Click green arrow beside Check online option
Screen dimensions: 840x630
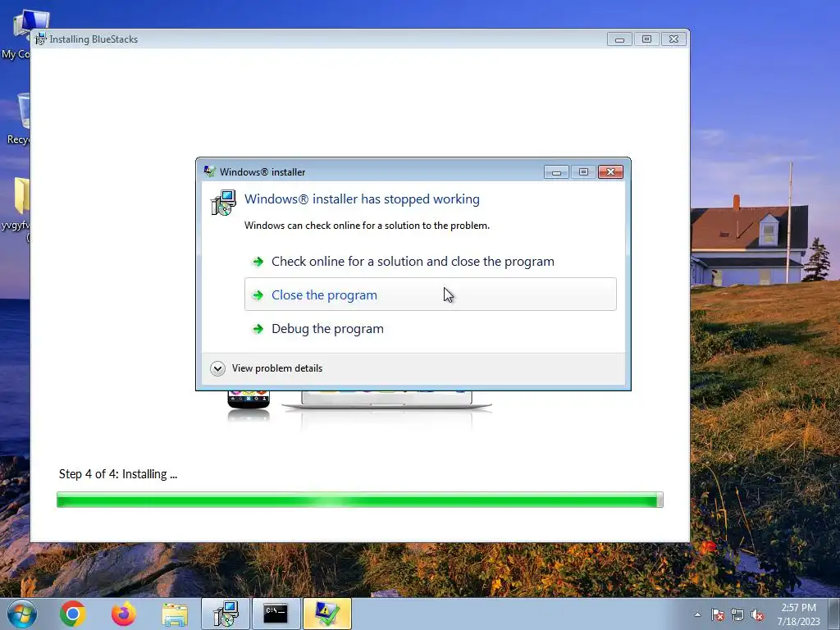(258, 262)
